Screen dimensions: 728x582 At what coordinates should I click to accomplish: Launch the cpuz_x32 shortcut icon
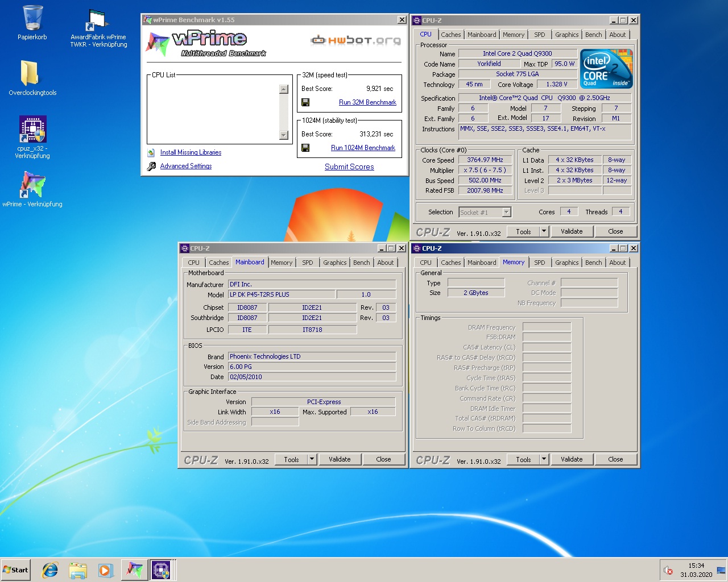[x=33, y=129]
